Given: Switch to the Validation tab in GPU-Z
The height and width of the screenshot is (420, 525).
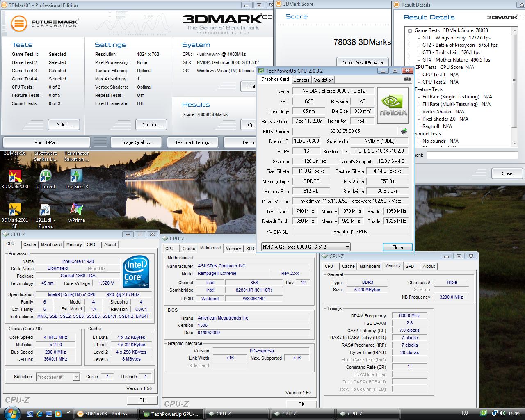Looking at the screenshot, I should click(x=324, y=80).
